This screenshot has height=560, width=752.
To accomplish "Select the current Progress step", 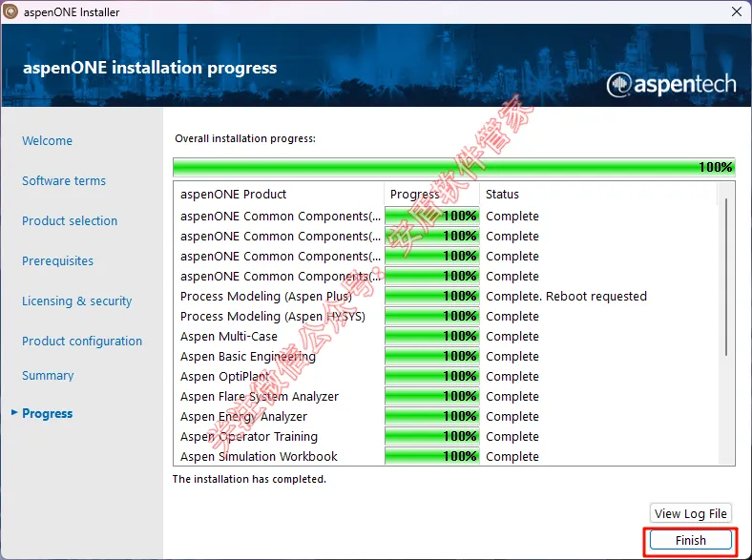I will [47, 413].
